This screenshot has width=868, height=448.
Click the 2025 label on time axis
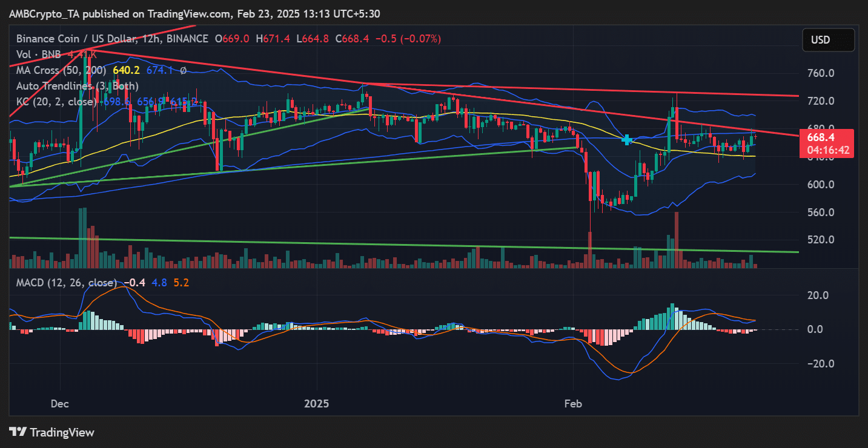click(317, 403)
